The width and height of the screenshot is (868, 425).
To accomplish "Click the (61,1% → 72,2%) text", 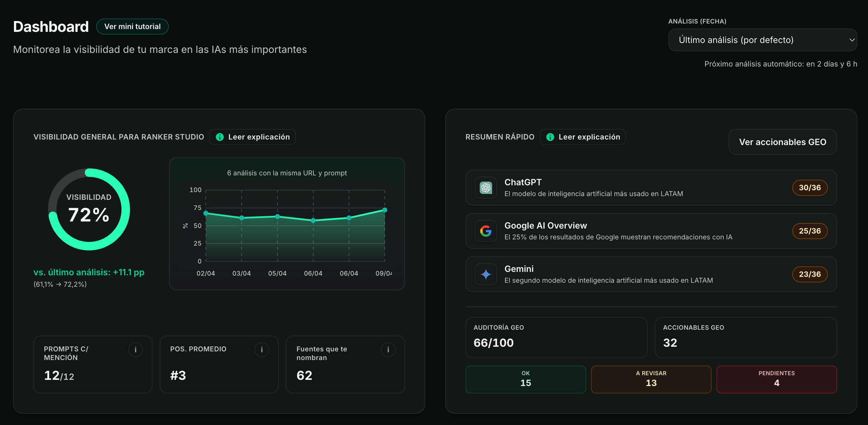I will point(60,284).
